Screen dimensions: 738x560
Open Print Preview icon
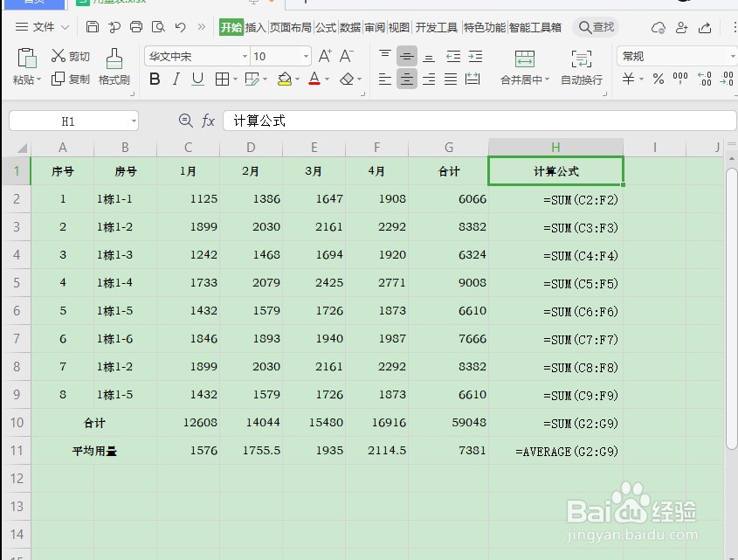[158, 27]
